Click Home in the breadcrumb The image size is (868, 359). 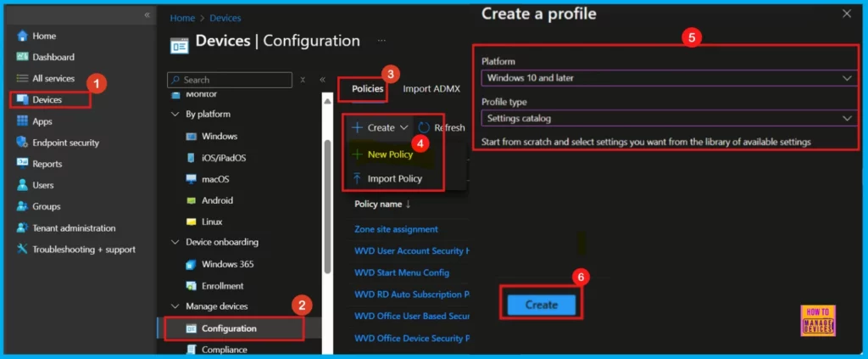[x=182, y=19]
